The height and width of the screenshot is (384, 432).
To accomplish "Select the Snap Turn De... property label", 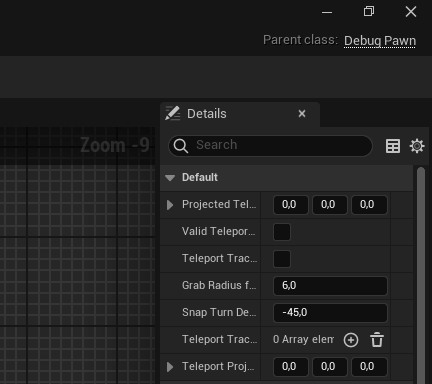I will click(219, 313).
